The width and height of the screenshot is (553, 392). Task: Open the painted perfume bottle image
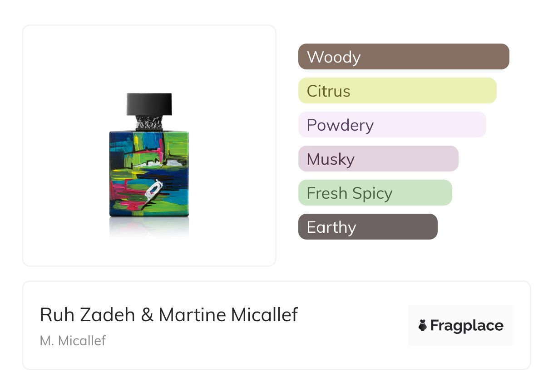149,172
